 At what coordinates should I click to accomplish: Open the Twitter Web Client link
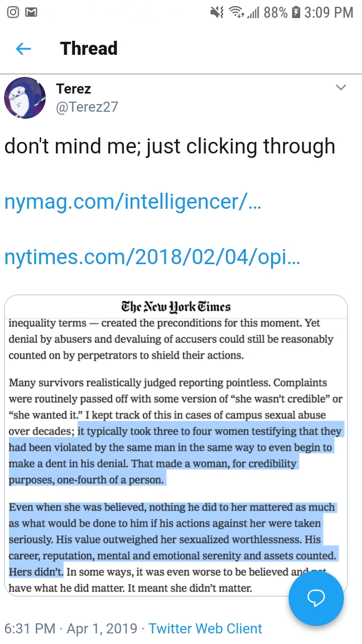click(x=205, y=628)
